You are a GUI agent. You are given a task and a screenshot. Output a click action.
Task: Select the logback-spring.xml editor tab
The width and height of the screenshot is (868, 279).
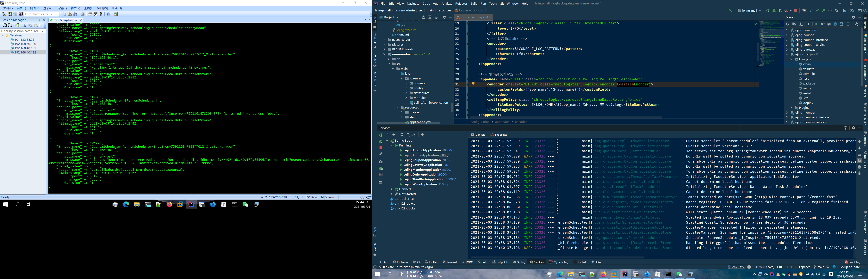point(473,17)
